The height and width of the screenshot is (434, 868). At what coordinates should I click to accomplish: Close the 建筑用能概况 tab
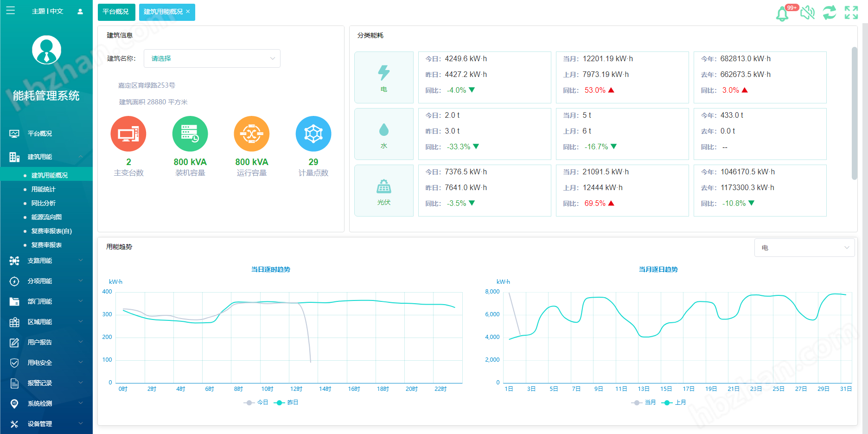[x=188, y=12]
